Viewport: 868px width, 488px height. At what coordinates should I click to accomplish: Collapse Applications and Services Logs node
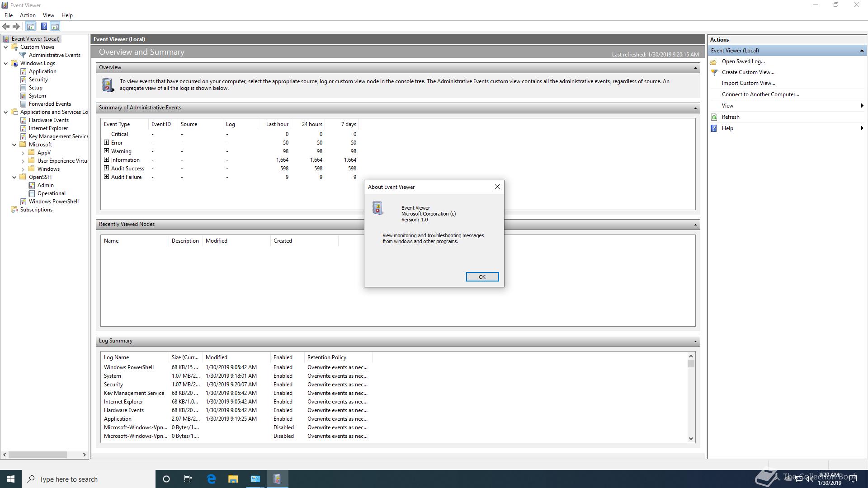[5, 112]
